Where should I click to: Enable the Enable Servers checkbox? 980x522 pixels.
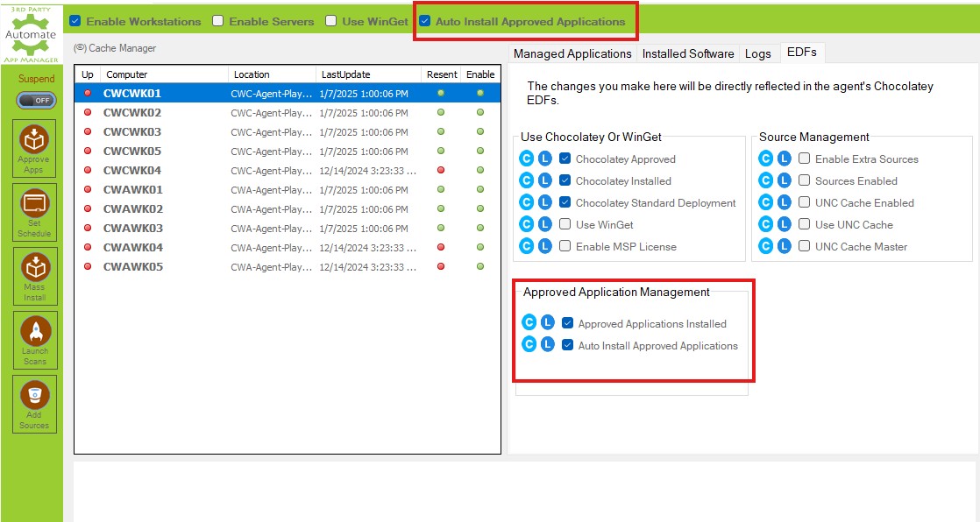pyautogui.click(x=218, y=21)
